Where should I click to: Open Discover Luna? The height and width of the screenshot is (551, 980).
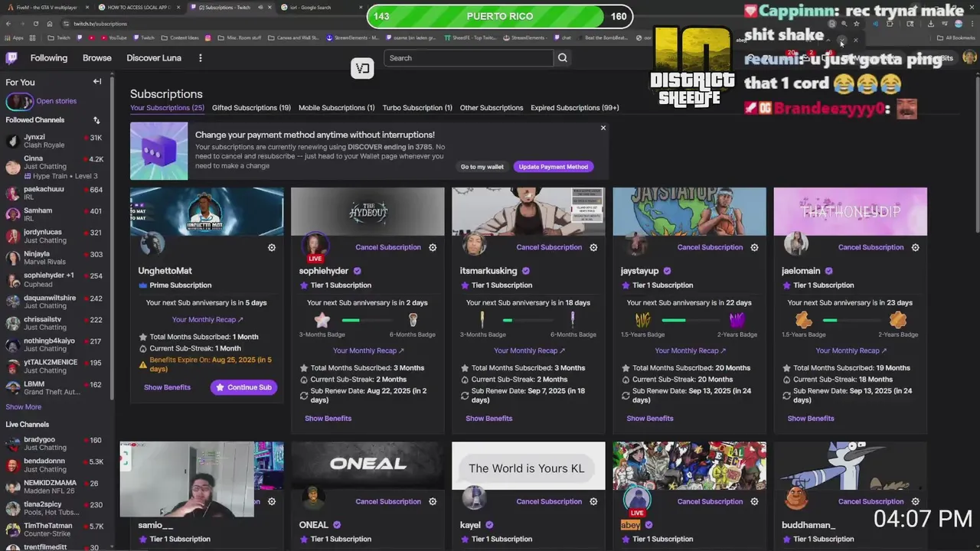coord(154,58)
